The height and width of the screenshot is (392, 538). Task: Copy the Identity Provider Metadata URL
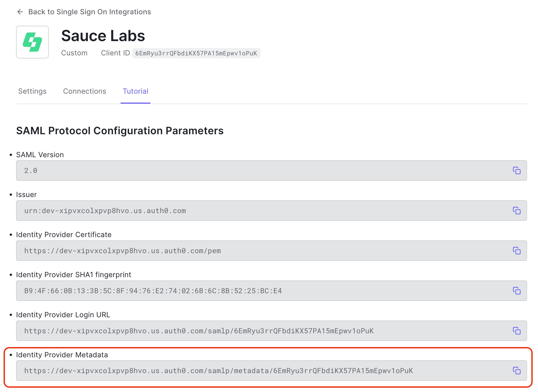point(517,371)
